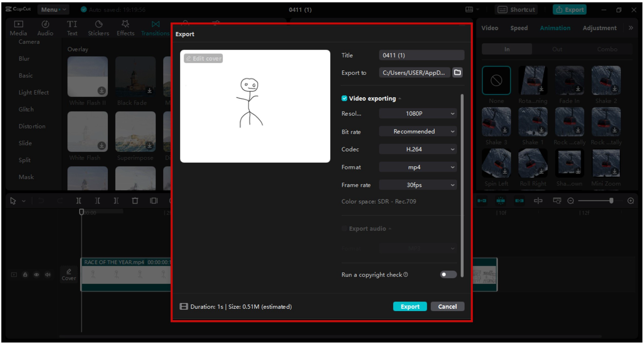
Task: Select the Distortion category
Action: 32,126
